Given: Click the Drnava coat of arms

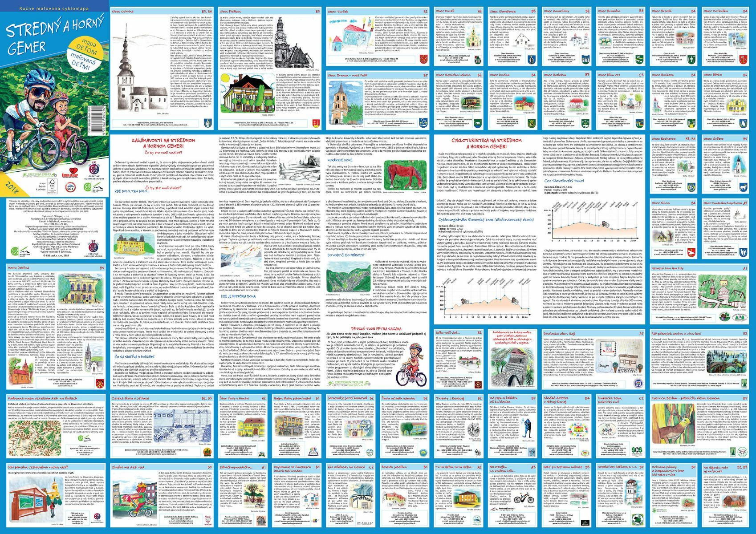Looking at the screenshot, I should click(x=424, y=124).
